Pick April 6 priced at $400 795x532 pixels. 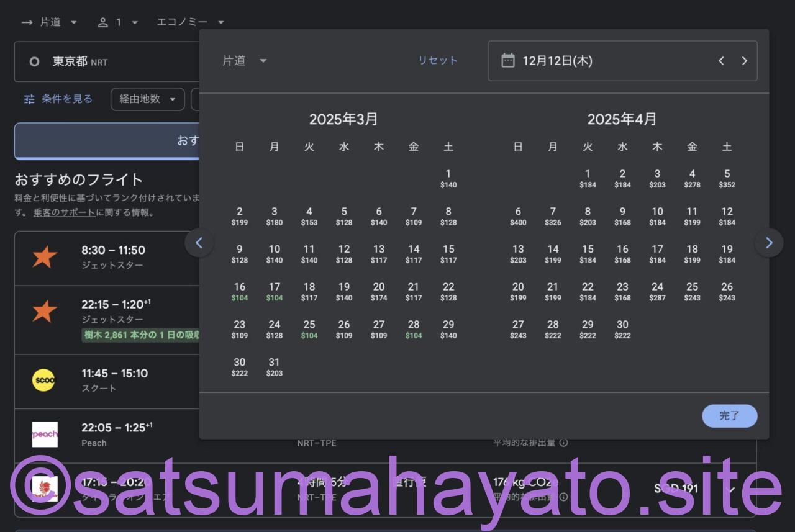coord(518,216)
